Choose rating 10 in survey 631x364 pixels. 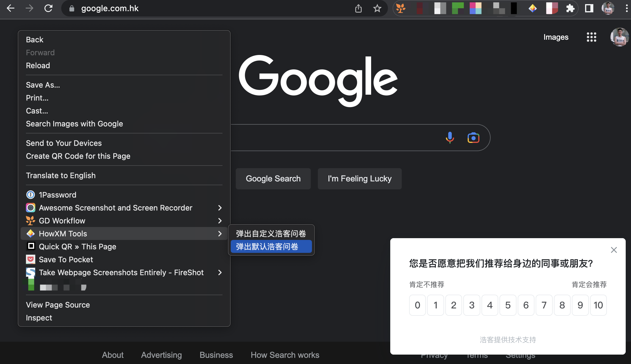click(x=598, y=305)
